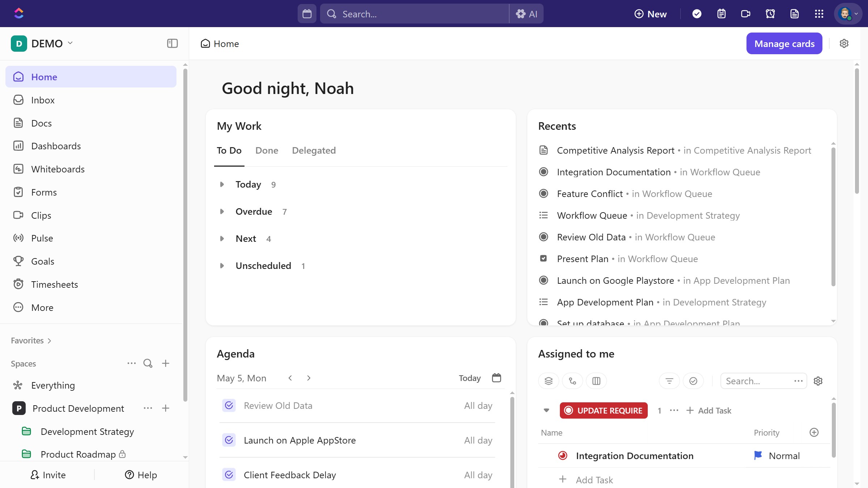The width and height of the screenshot is (868, 488).
Task: Search Spaces with the magnifier icon
Action: (148, 363)
